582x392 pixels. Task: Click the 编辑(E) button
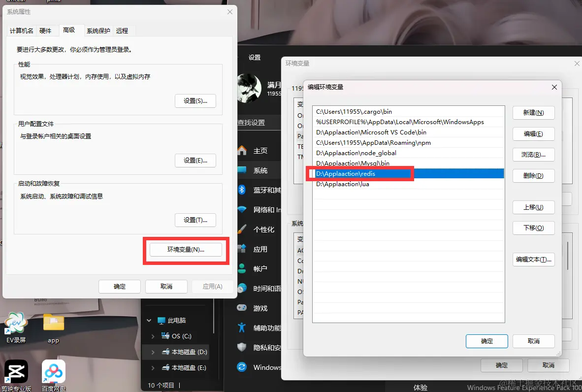533,133
